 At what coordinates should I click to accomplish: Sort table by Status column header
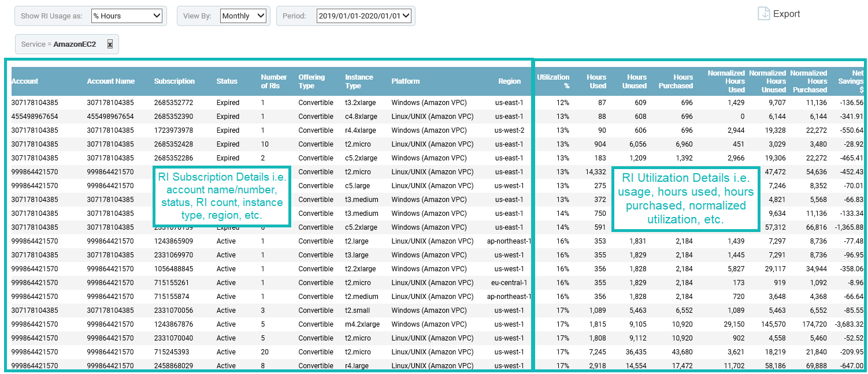[x=227, y=81]
